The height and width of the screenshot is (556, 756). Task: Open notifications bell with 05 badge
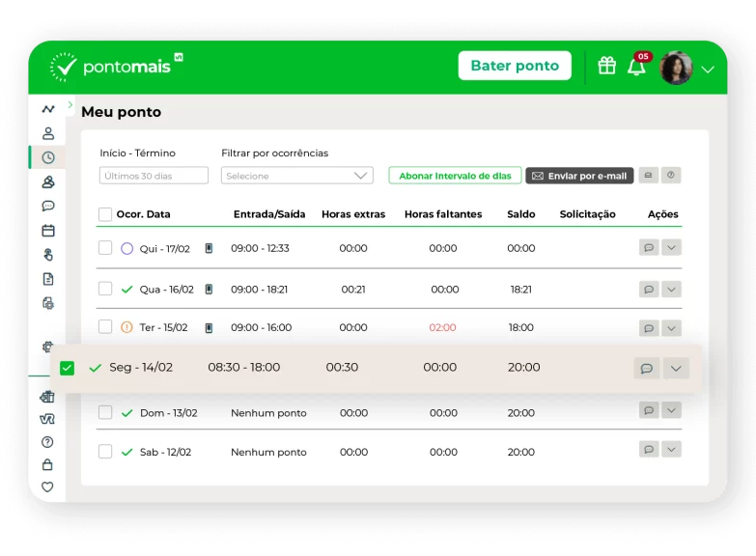coord(638,65)
